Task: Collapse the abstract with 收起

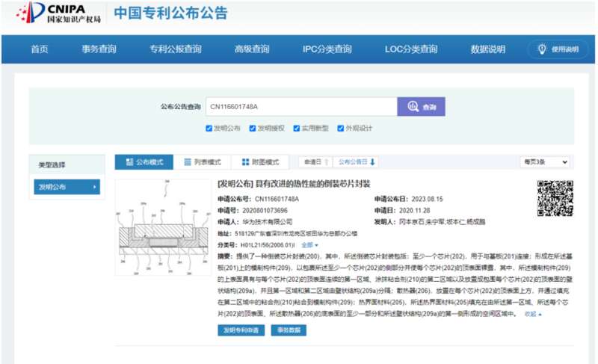Action: [x=533, y=314]
